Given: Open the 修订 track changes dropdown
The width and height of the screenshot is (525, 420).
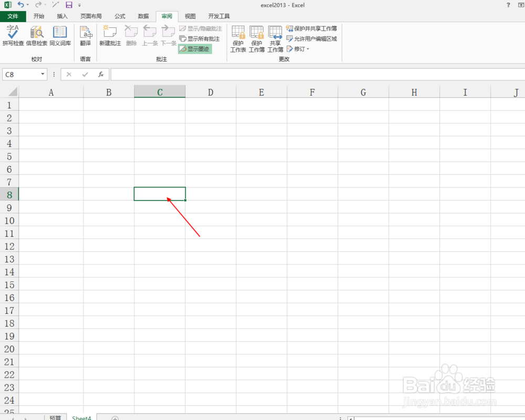Looking at the screenshot, I should click(297, 49).
